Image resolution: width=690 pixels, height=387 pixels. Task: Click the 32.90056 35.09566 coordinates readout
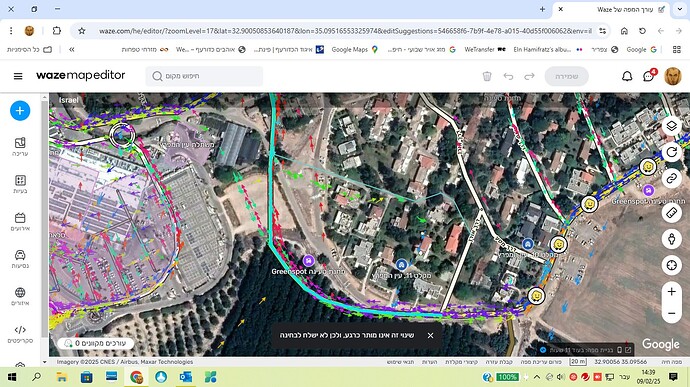pos(620,361)
